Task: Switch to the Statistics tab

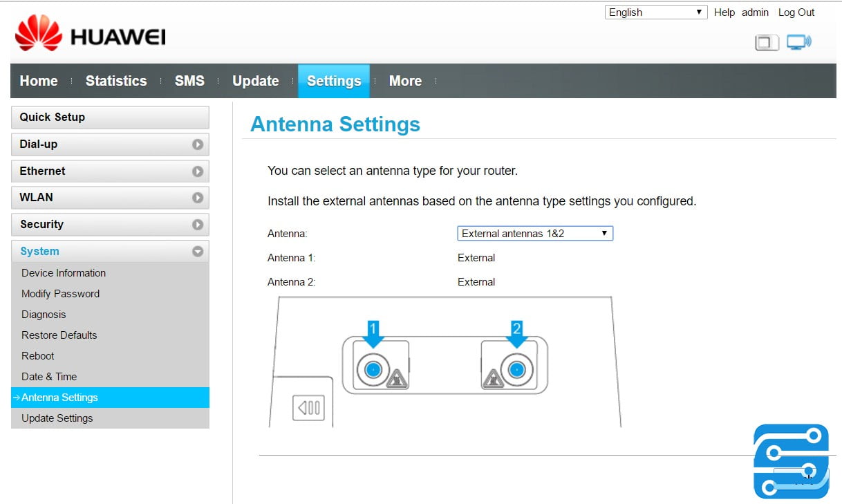Action: click(116, 81)
